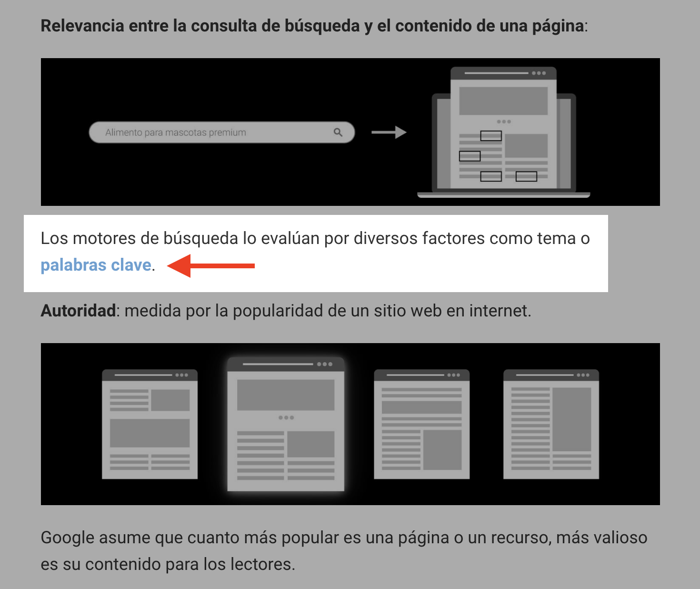Click the text 'es su contenido para los lectores.'
This screenshot has height=589, width=700.
click(x=168, y=564)
